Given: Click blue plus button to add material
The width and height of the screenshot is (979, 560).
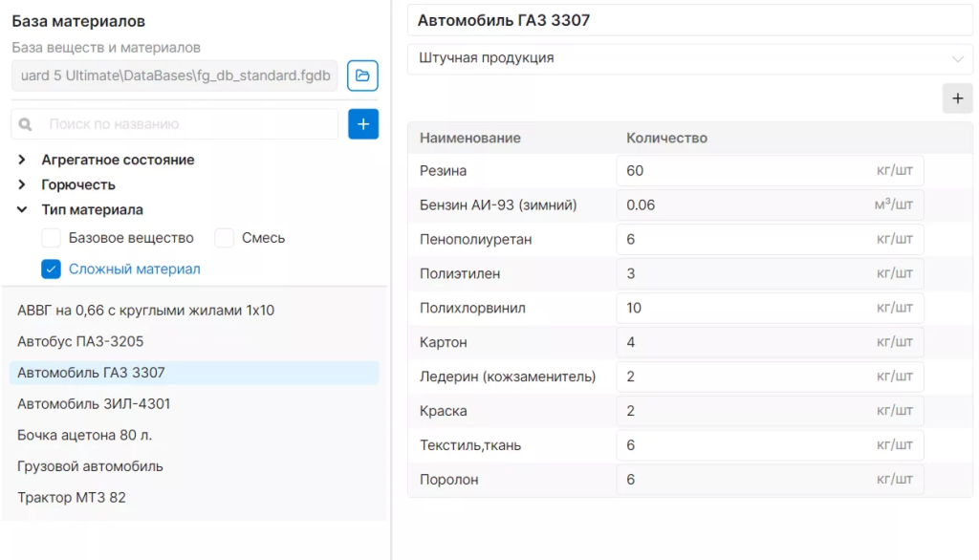Looking at the screenshot, I should [x=363, y=123].
